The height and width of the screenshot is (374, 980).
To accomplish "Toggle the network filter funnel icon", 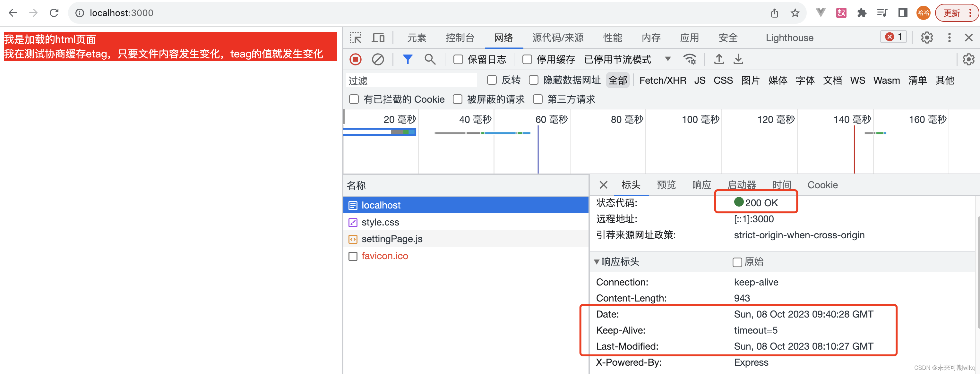I will pyautogui.click(x=408, y=59).
